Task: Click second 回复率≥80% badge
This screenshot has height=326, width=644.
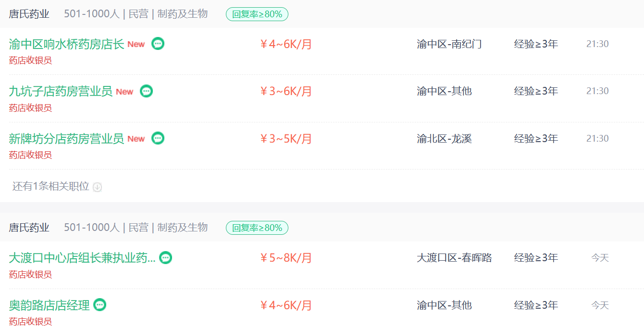Action: point(257,228)
